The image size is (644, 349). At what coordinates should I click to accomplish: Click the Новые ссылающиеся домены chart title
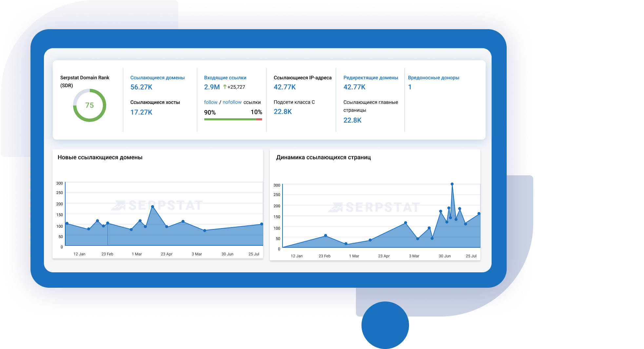click(100, 157)
